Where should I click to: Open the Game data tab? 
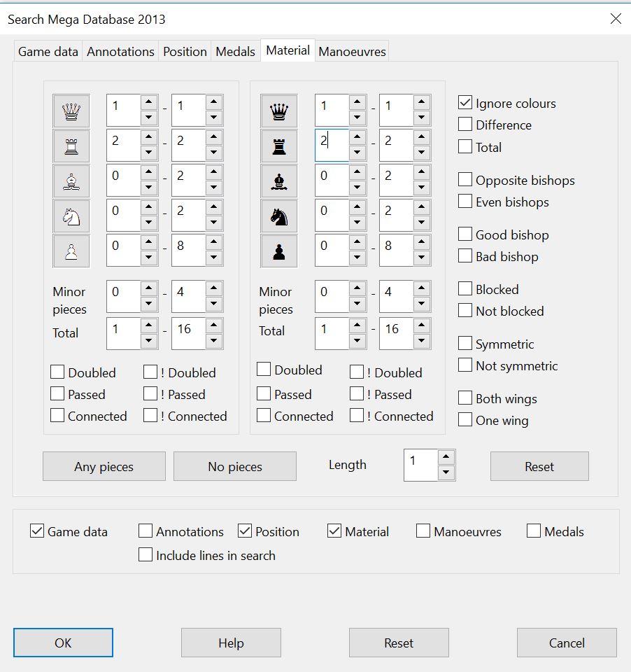[x=48, y=51]
